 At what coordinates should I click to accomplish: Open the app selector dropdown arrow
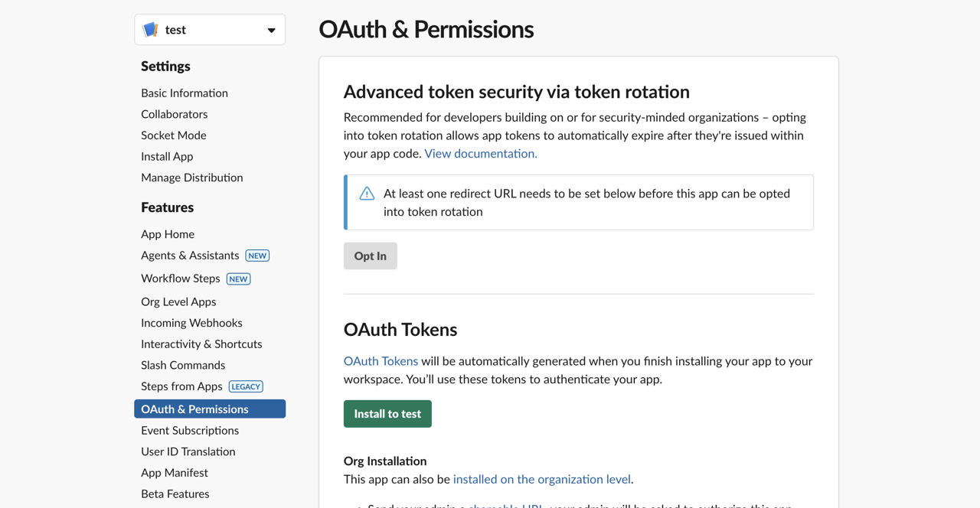(x=271, y=31)
